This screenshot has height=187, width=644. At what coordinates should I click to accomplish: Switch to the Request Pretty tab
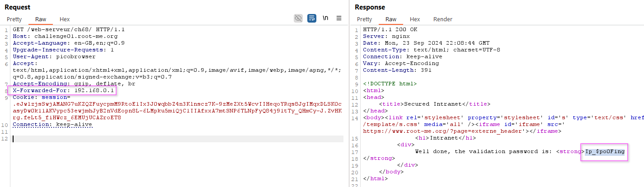point(14,19)
